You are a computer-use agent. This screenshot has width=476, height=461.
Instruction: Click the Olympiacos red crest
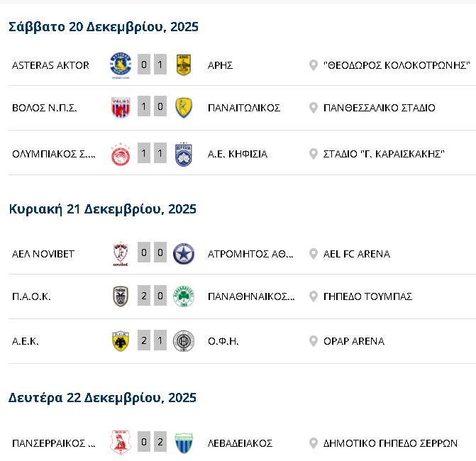121,154
